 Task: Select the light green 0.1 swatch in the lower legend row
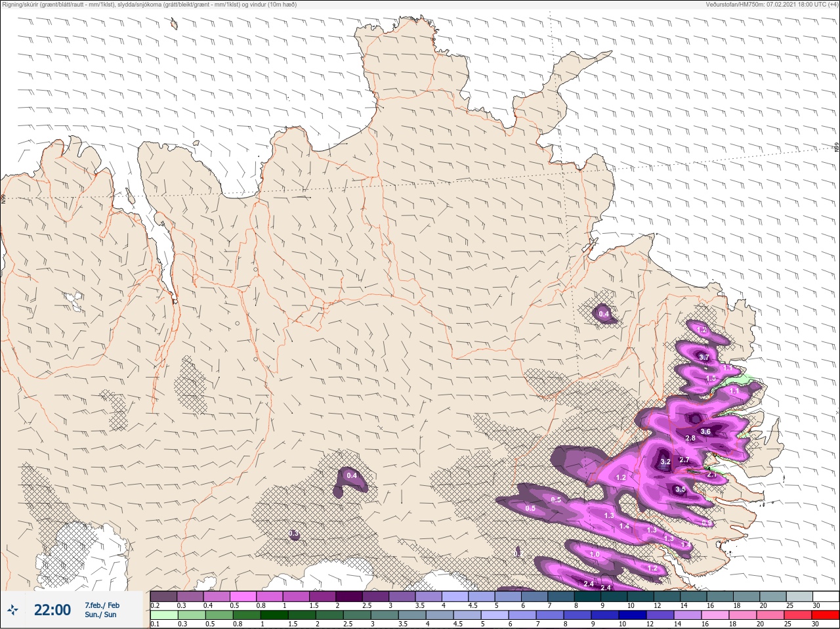[163, 615]
